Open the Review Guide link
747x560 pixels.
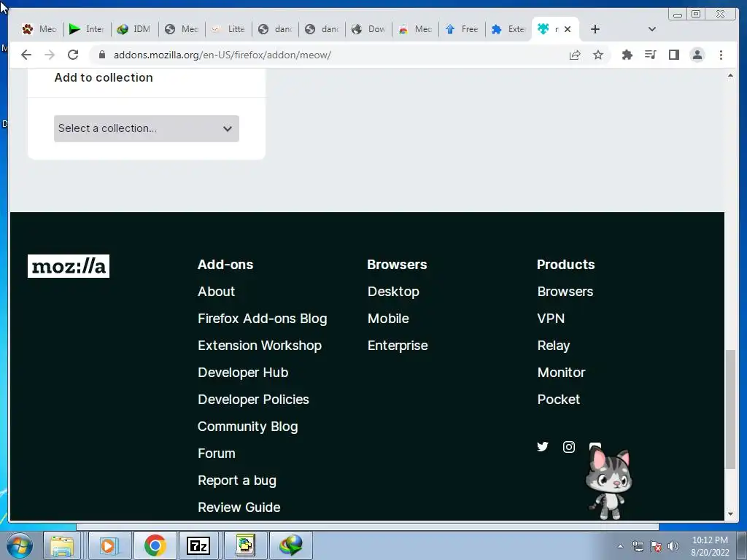click(x=239, y=507)
